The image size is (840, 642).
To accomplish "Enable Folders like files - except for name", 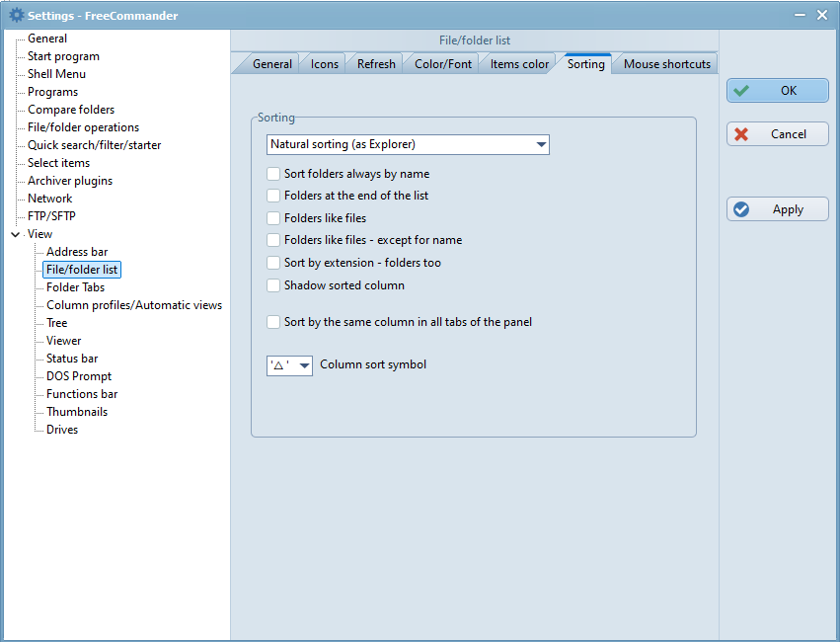I will pyautogui.click(x=273, y=240).
